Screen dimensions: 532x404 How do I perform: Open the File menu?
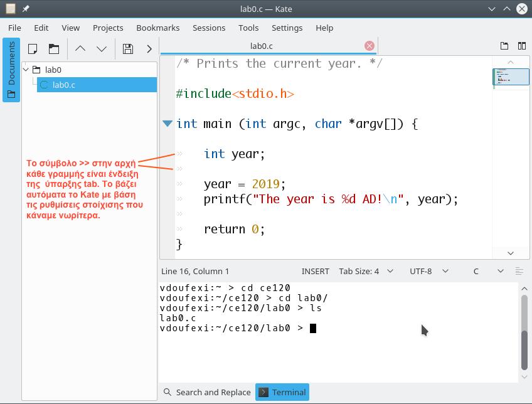point(14,28)
